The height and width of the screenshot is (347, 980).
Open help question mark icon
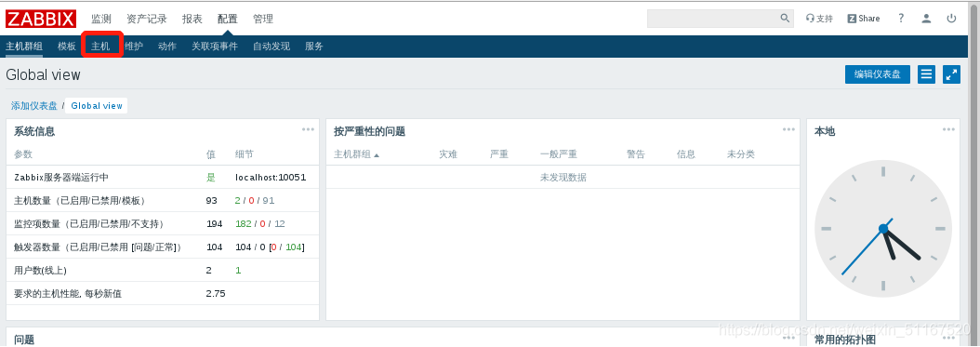coord(901,19)
